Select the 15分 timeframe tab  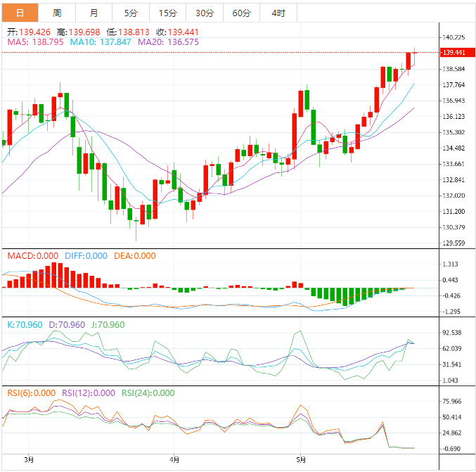tap(167, 13)
